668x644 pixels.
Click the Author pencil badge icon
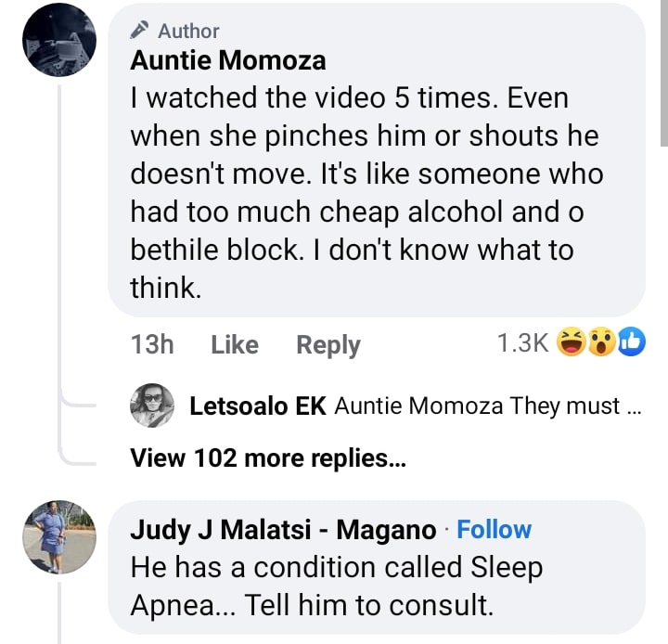pos(141,31)
